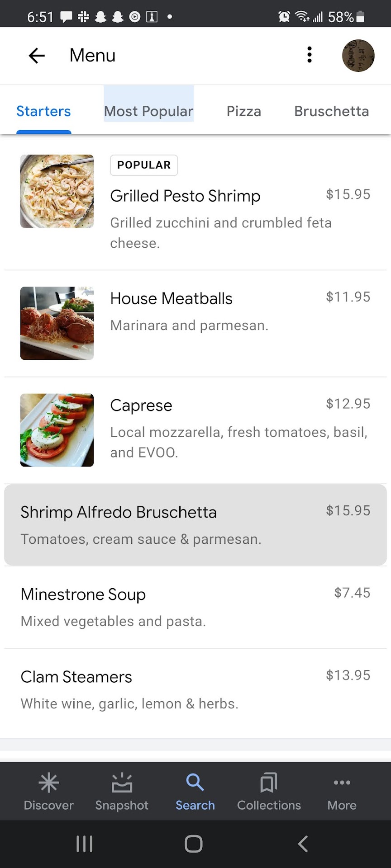Tap the Grilled Pesto Shrimp photo

[57, 191]
